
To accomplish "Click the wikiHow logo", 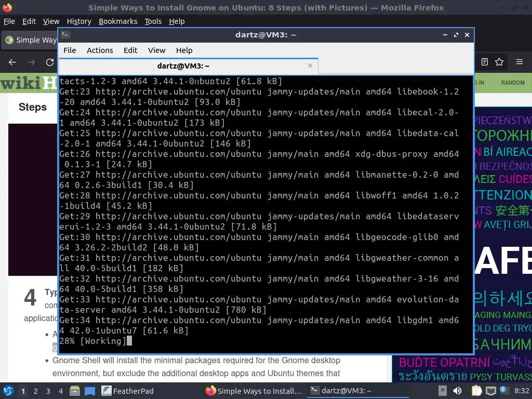I will pos(29,83).
